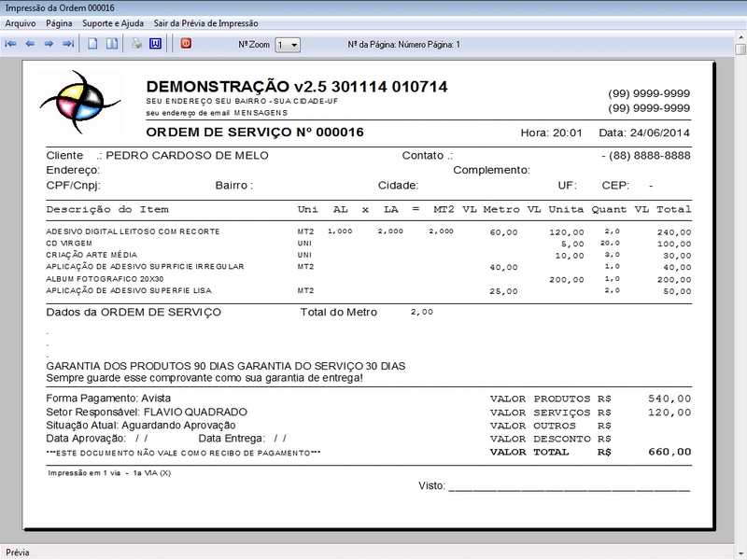
Task: Open the Página menu
Action: (x=59, y=21)
